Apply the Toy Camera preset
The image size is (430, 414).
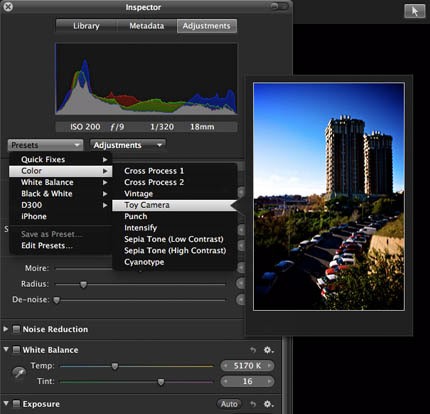pos(175,205)
